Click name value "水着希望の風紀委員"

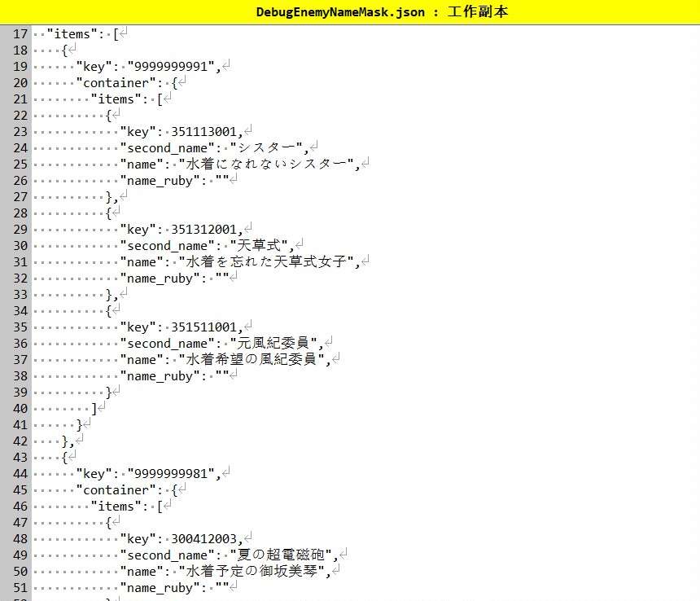252,360
